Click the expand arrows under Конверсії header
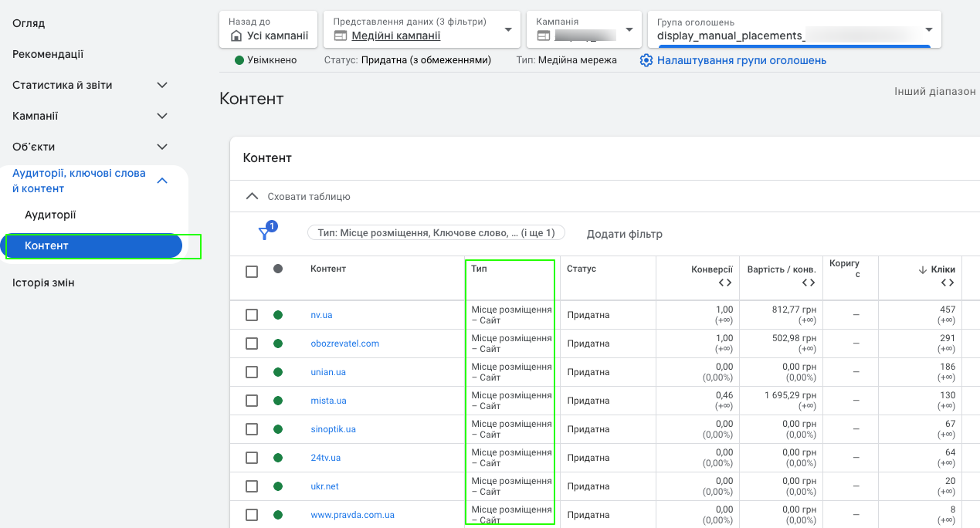Screen dimensions: 980x528 point(725,283)
